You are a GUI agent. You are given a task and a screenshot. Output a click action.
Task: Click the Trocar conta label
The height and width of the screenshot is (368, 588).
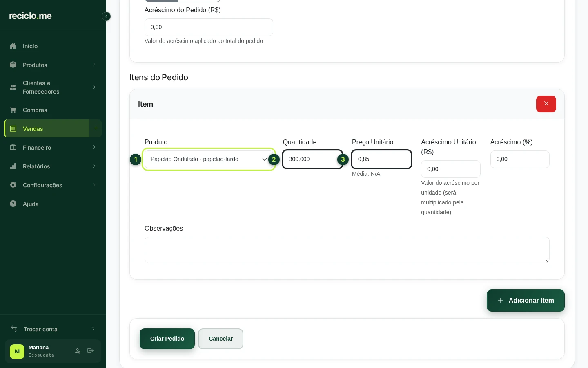(40, 329)
